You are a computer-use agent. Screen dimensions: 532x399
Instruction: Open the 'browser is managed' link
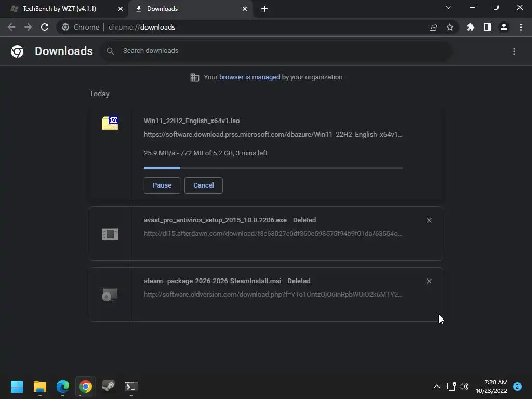[x=250, y=77]
